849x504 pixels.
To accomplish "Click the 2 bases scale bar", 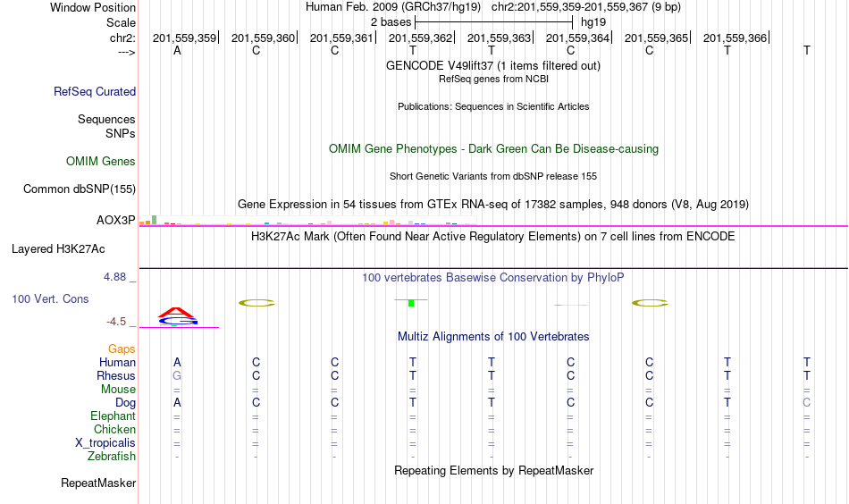I will coord(493,22).
